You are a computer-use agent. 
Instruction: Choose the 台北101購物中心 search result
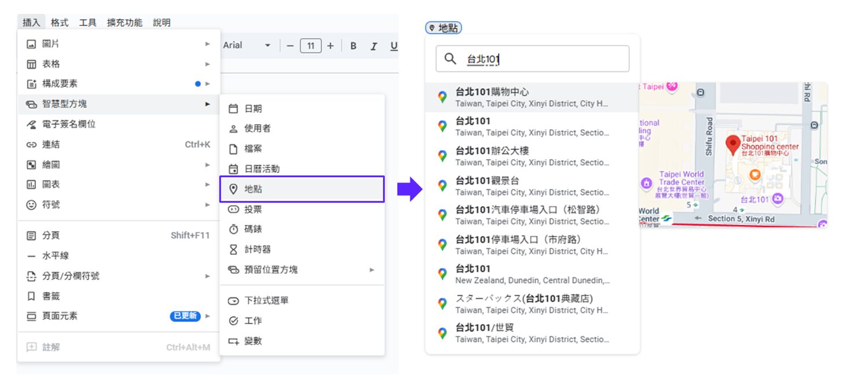click(x=532, y=97)
